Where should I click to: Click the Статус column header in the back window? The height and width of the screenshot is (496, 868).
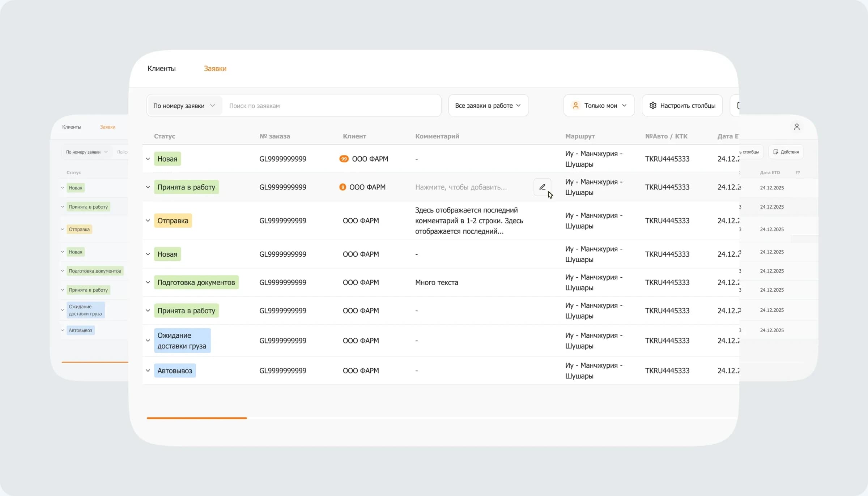(74, 172)
